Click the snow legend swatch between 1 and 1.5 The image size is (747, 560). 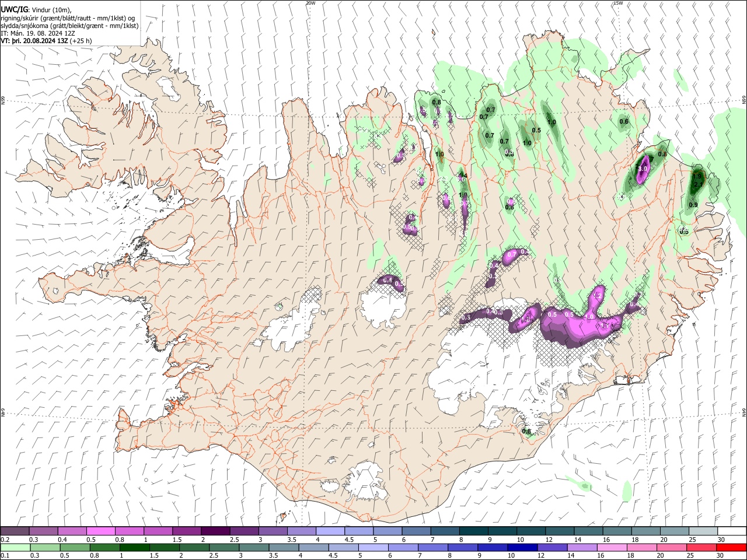pyautogui.click(x=158, y=531)
